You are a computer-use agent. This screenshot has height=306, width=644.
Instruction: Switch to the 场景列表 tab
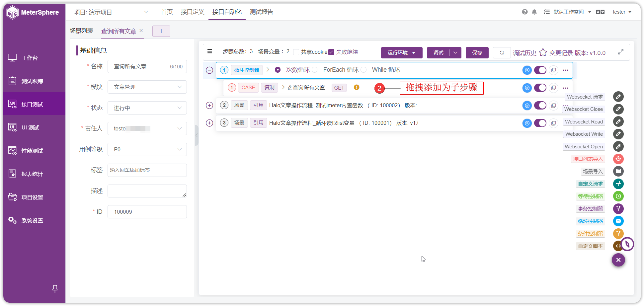point(82,31)
